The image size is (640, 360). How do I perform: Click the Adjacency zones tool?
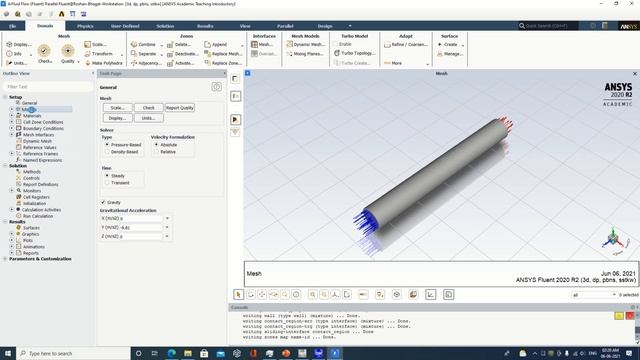pyautogui.click(x=146, y=63)
